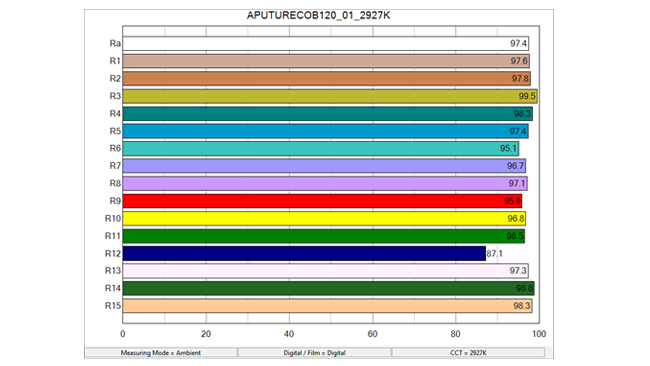The image size is (650, 366).
Task: Click the 97.6 value on R1
Action: pyautogui.click(x=519, y=61)
